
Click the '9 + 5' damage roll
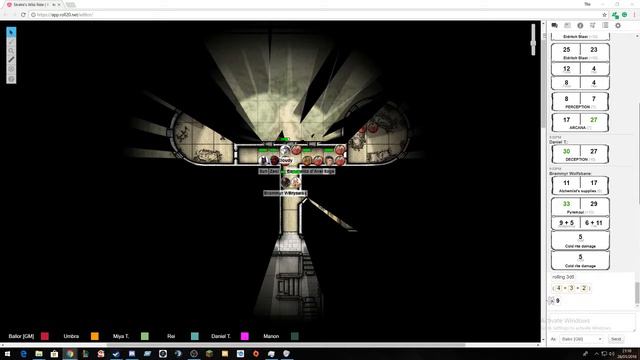(566, 223)
